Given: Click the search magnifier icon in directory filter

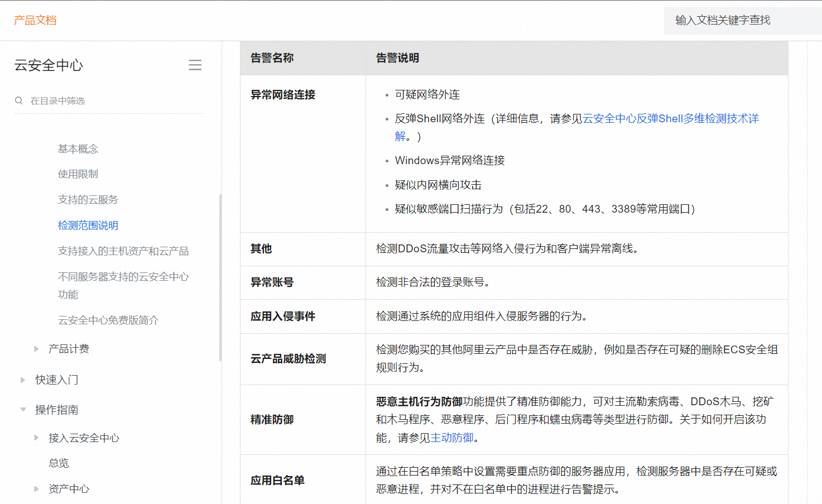Looking at the screenshot, I should click(19, 100).
